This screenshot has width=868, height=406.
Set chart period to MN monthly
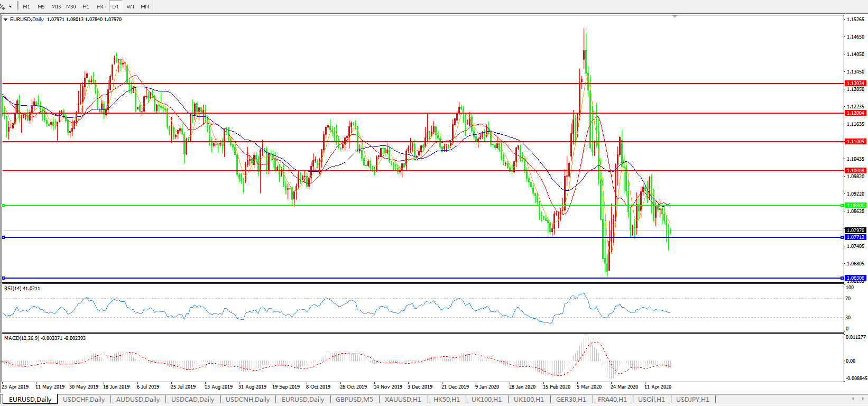pos(145,7)
